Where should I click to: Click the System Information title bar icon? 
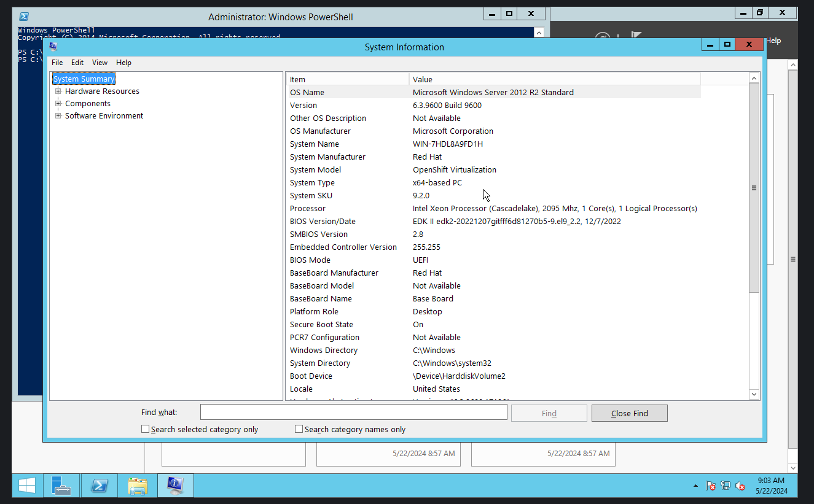click(x=53, y=46)
